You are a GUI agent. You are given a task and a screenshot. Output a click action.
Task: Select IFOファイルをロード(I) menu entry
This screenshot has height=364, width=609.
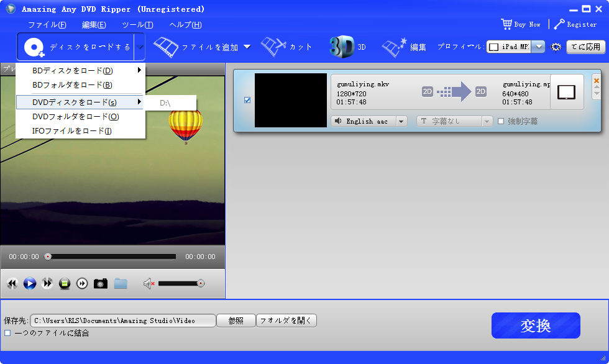click(x=80, y=131)
